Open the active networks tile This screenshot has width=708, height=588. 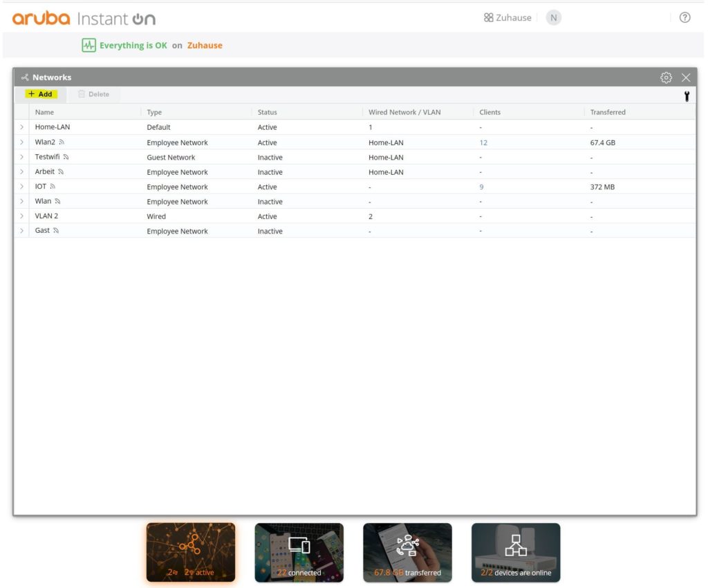(x=191, y=552)
